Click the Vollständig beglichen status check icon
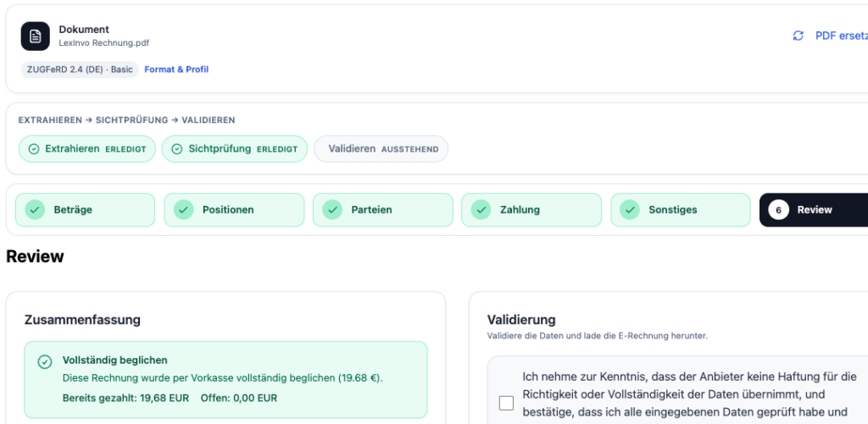 pyautogui.click(x=45, y=362)
